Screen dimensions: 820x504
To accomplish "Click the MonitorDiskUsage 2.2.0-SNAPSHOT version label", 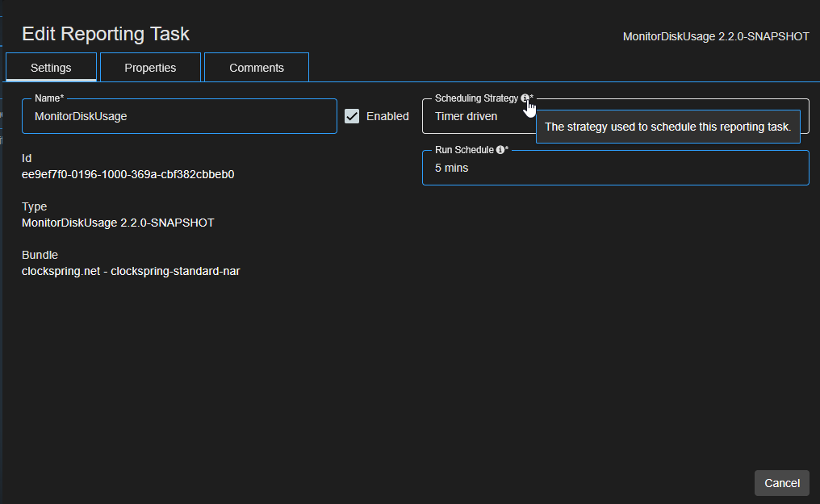I will [x=715, y=35].
